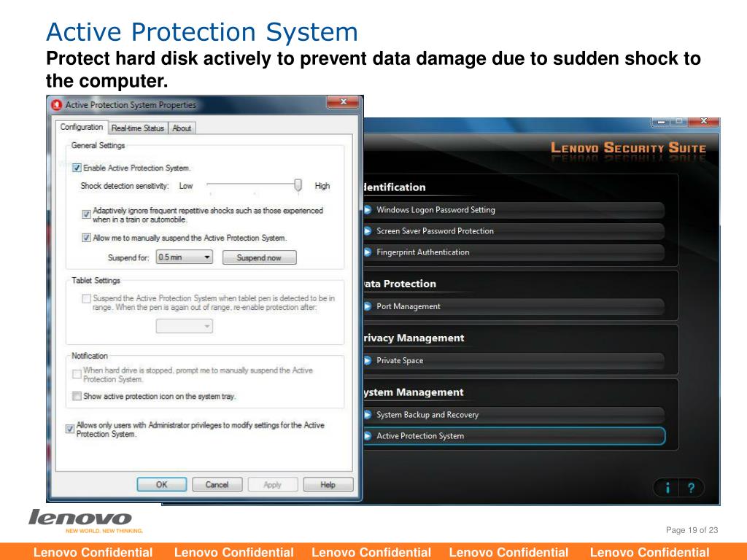Maximize the Lenovo Security Suite window
This screenshot has width=747, height=560.
point(678,122)
